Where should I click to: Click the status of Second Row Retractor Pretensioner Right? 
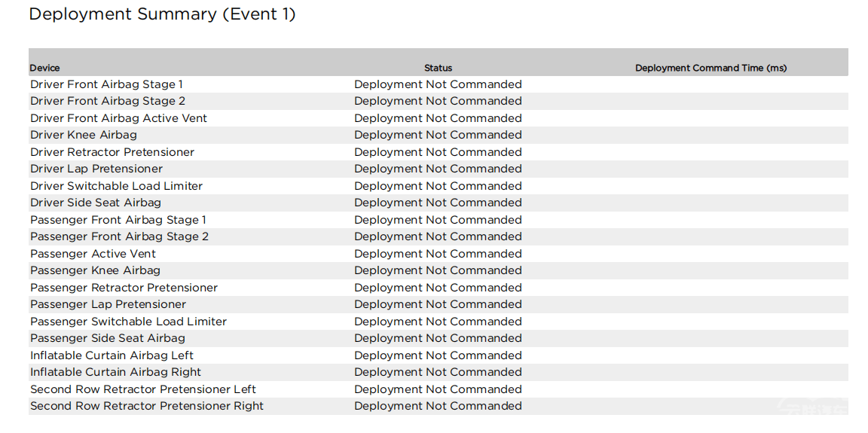point(438,406)
